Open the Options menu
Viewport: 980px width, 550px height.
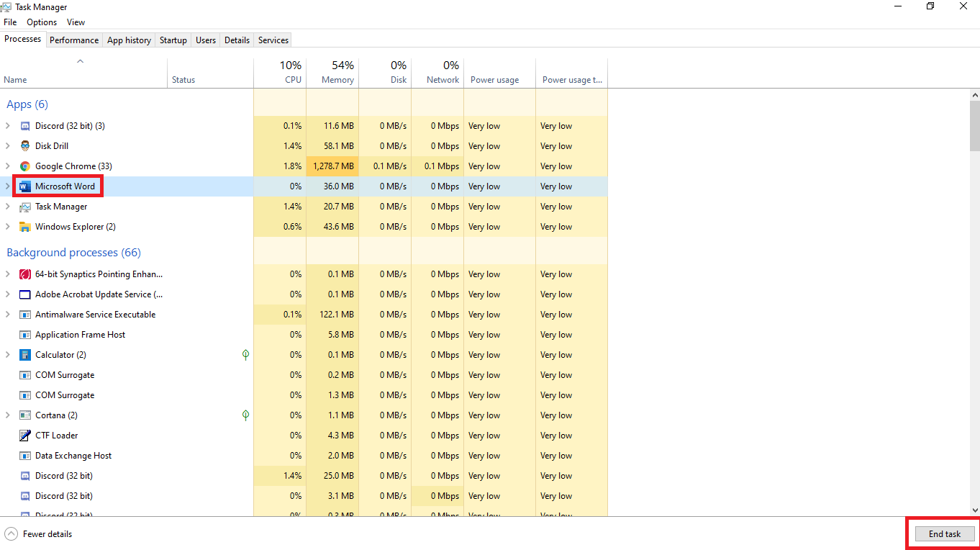[42, 22]
